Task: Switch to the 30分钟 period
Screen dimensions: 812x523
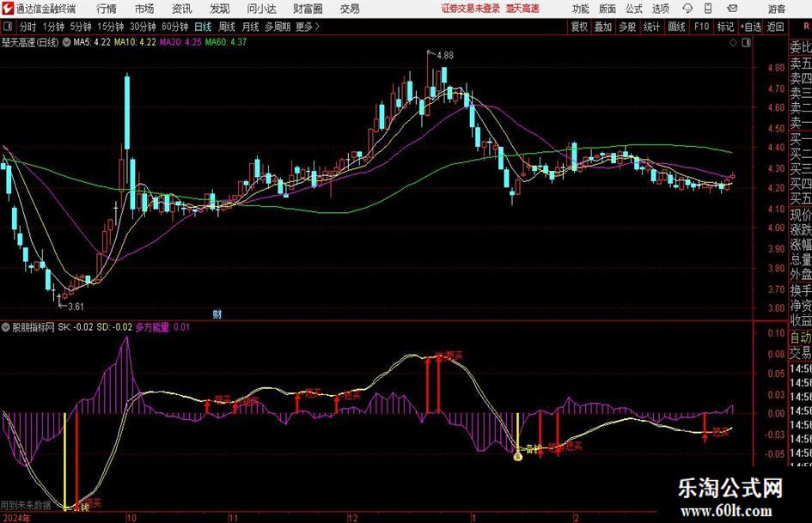Action: pyautogui.click(x=143, y=27)
